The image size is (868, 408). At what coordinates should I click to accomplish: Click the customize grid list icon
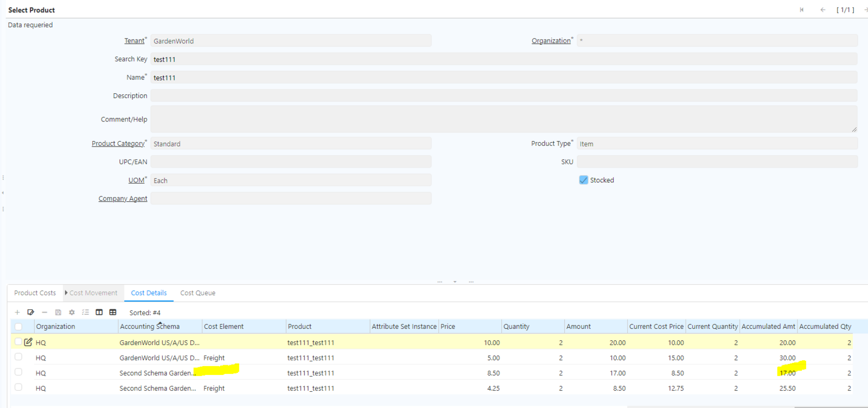[85, 313]
